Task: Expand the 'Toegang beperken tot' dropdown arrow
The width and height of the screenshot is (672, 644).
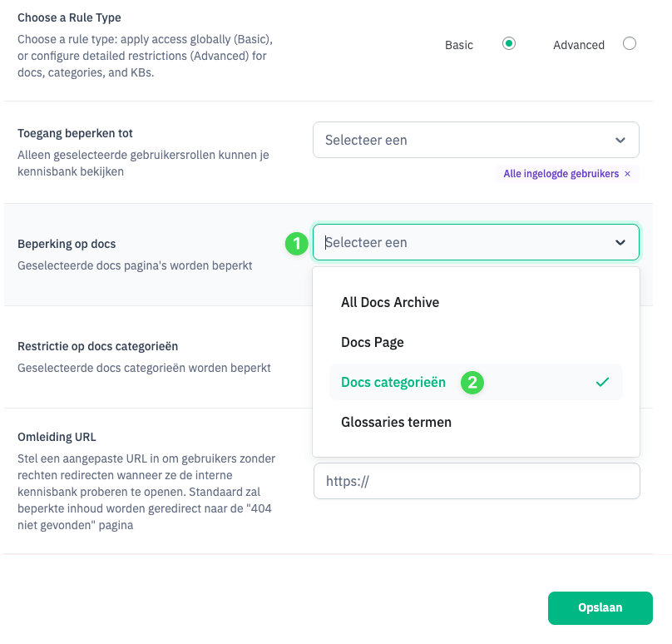Action: click(x=620, y=140)
